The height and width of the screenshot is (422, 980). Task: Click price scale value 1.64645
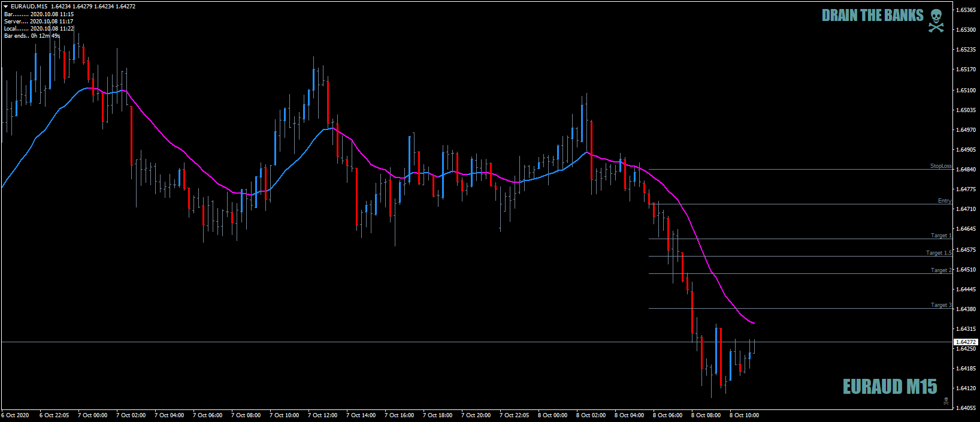point(966,229)
